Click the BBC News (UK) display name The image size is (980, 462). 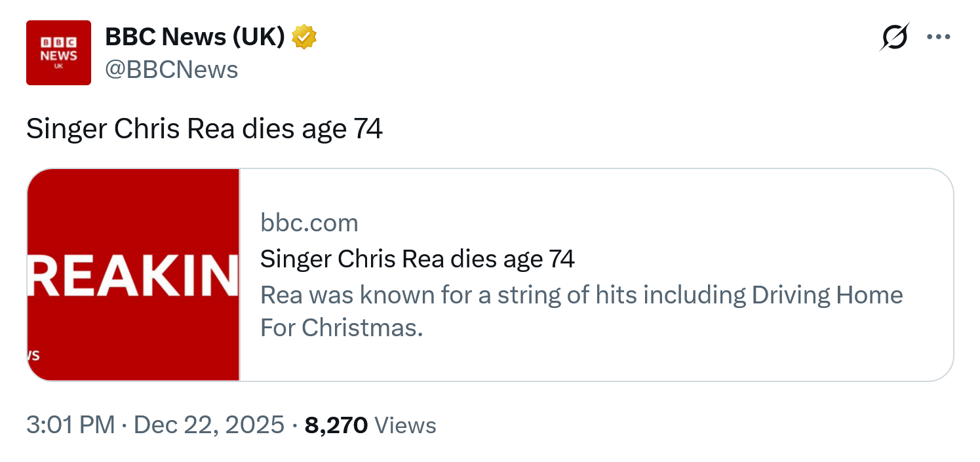click(195, 38)
